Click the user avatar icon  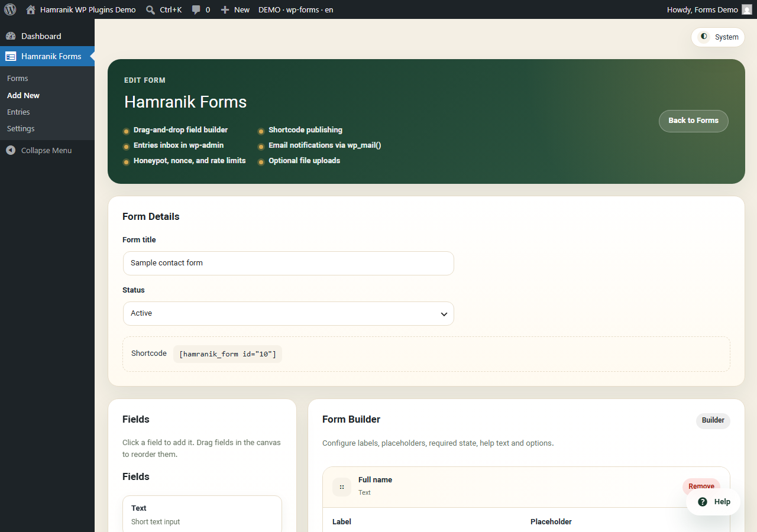coord(747,9)
